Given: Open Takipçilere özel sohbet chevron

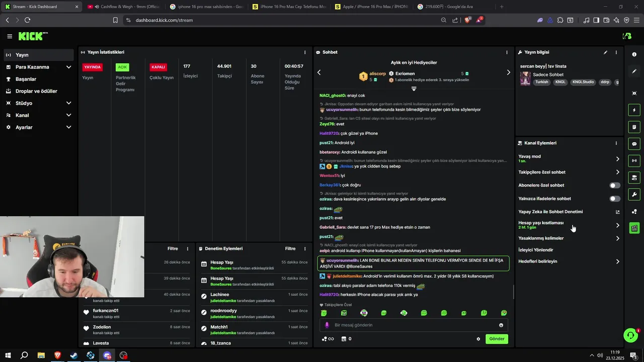Looking at the screenshot, I should pos(618,172).
